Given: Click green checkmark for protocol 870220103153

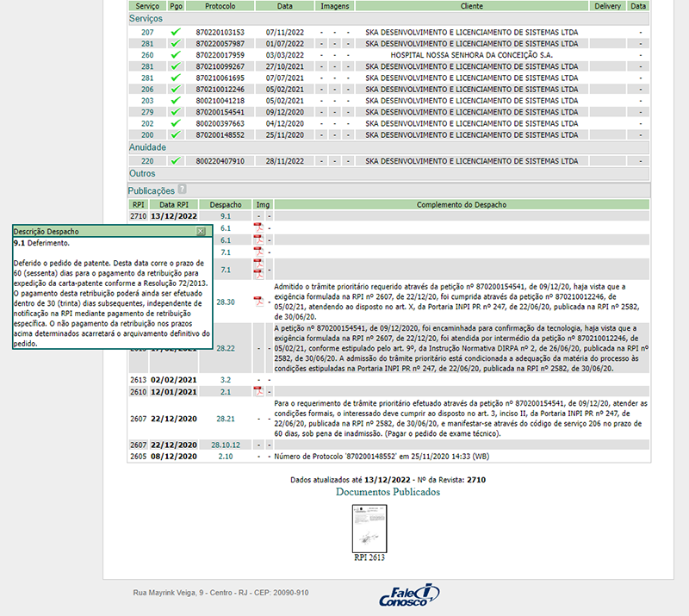Looking at the screenshot, I should pyautogui.click(x=176, y=32).
